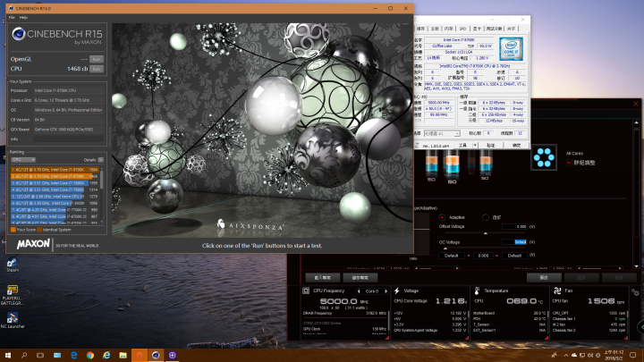Screen dimensions: 644x362
Task: Expand CPU-Z tools dropdown arrow
Action: (475, 146)
